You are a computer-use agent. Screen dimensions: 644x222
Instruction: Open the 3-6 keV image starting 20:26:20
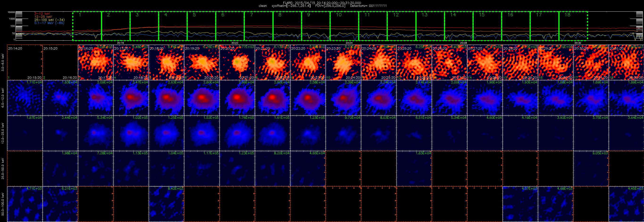(449, 63)
